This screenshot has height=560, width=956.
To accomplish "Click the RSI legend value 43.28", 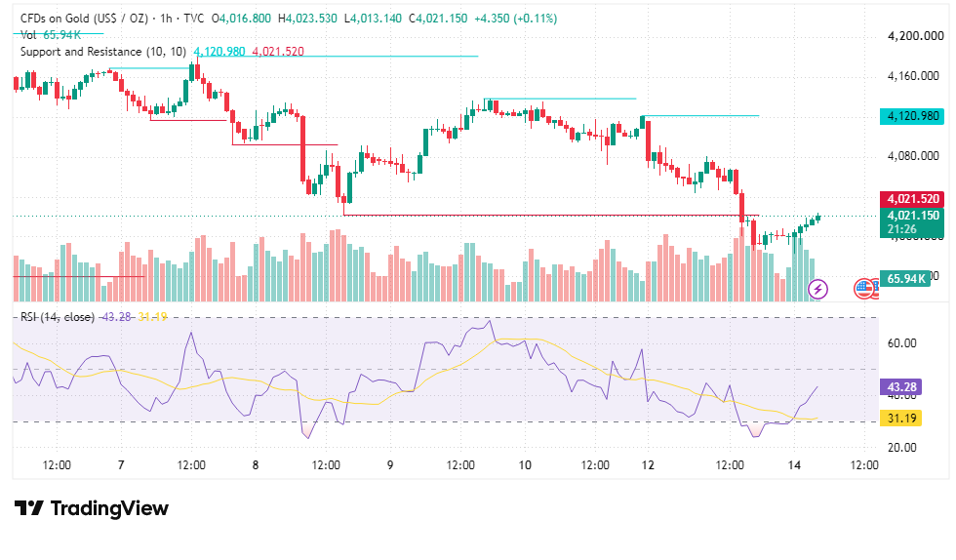I will pos(116,317).
